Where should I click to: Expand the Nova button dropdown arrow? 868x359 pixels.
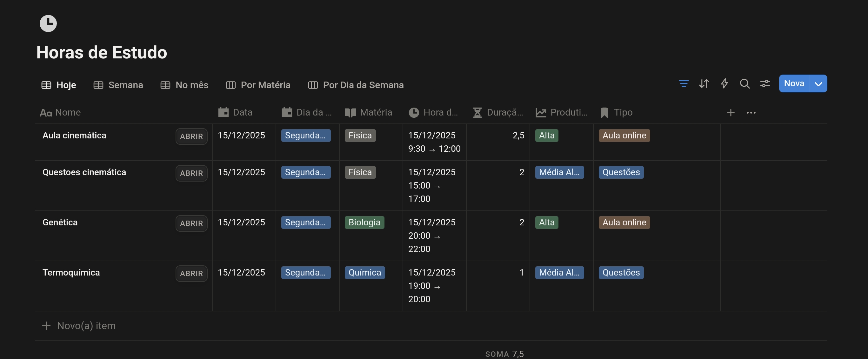coord(818,84)
